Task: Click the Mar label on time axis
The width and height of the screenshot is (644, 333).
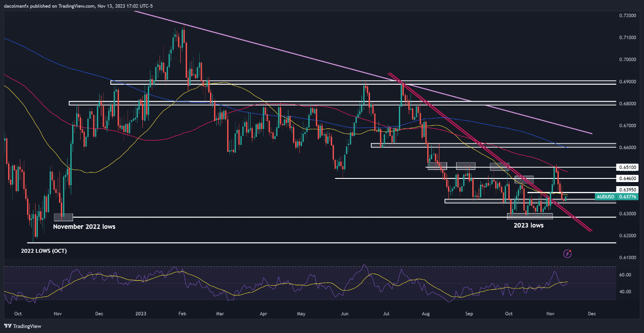Action: click(x=220, y=314)
